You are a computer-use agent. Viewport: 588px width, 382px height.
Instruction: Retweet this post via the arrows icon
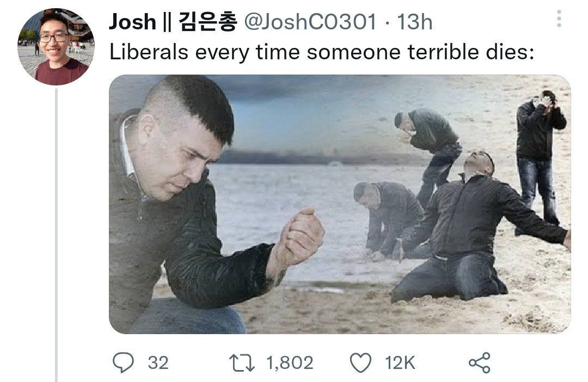click(x=242, y=363)
